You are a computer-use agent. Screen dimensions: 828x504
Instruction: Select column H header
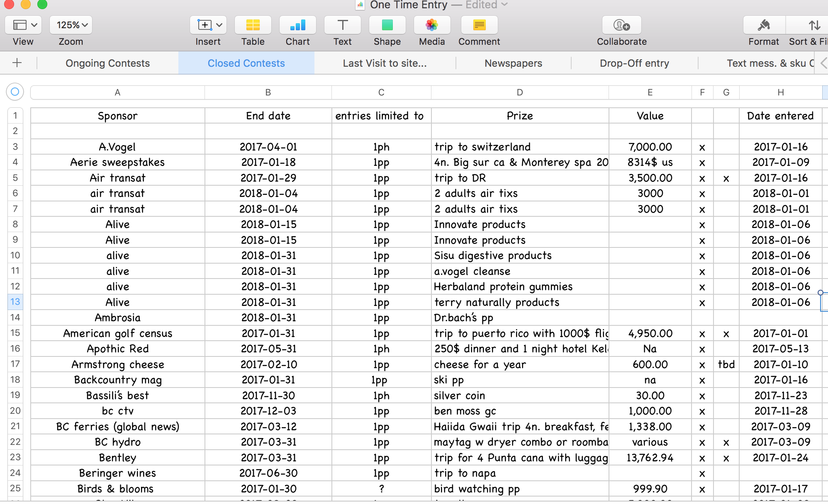[781, 92]
